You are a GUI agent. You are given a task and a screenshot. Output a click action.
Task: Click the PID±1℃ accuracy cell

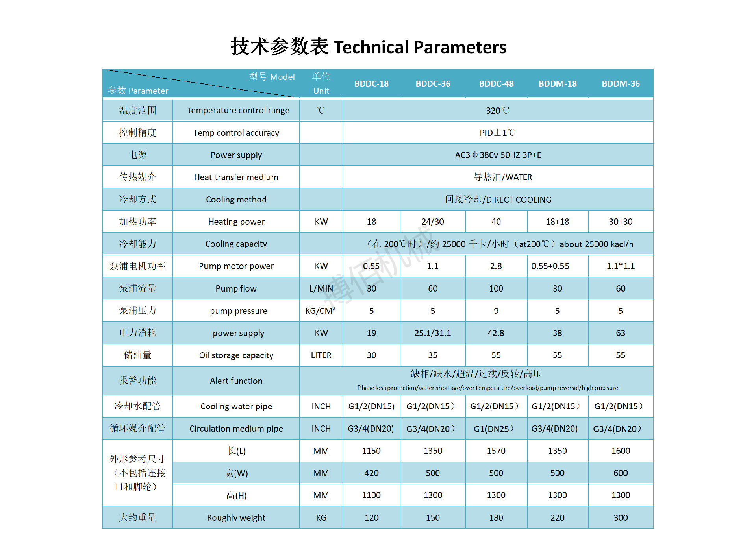(497, 133)
